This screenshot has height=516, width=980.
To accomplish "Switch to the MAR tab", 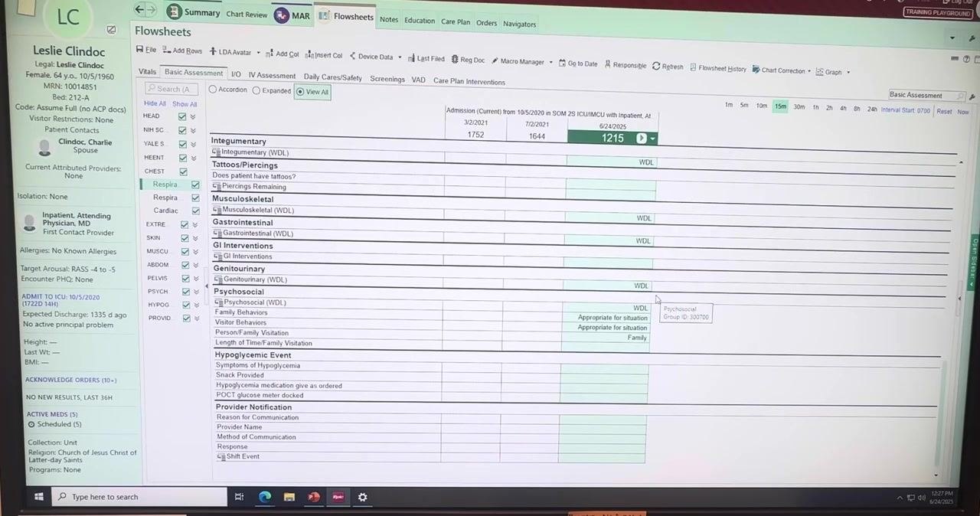I will pyautogui.click(x=292, y=15).
